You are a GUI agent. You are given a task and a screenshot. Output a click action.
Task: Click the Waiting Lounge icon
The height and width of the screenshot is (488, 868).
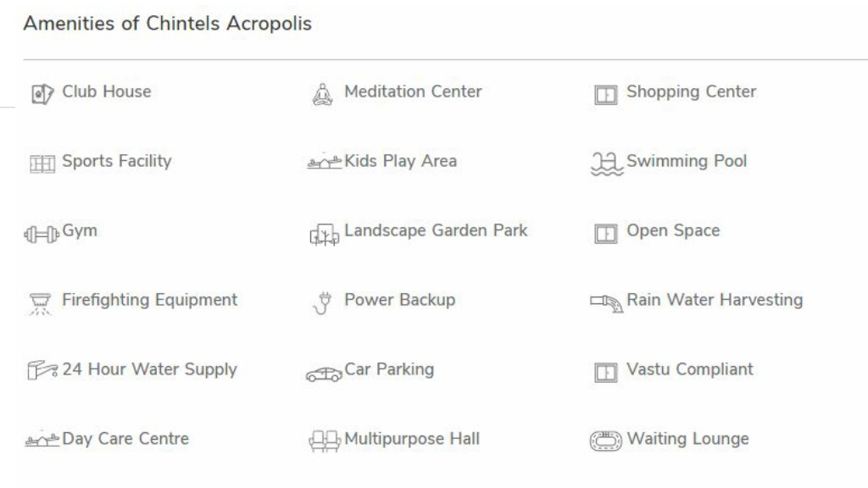click(605, 441)
